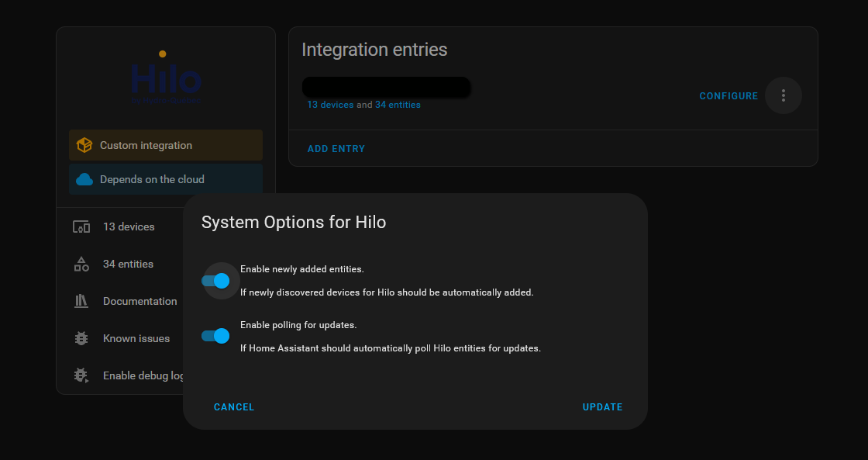Click the bug icon for Known issues
The height and width of the screenshot is (460, 868).
(x=81, y=338)
